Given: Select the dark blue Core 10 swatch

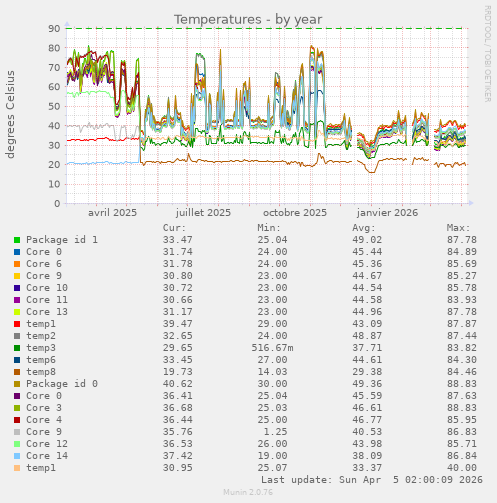Looking at the screenshot, I should pos(17,288).
